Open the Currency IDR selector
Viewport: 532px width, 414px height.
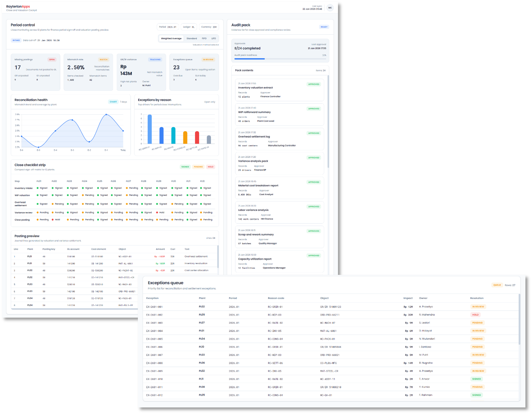click(x=209, y=27)
